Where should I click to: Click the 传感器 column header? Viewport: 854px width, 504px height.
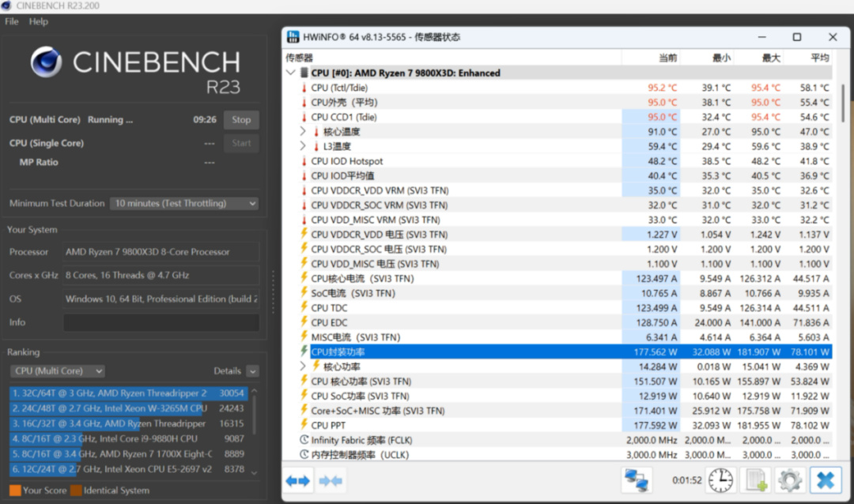pyautogui.click(x=452, y=58)
